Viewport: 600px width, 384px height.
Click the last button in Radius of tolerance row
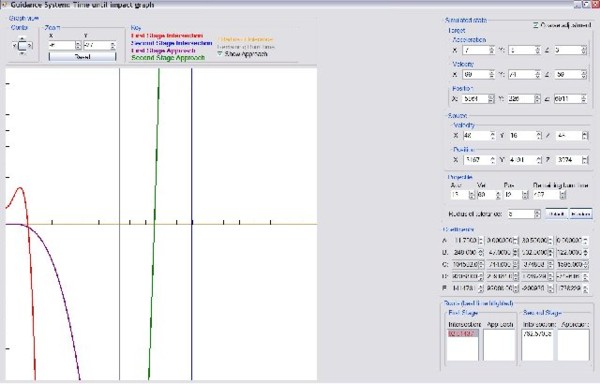(x=580, y=214)
